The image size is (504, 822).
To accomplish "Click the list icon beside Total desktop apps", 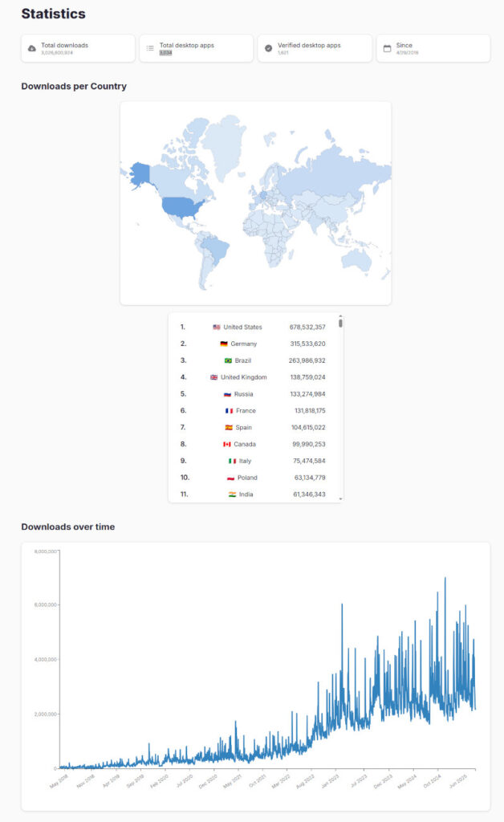I will [150, 48].
